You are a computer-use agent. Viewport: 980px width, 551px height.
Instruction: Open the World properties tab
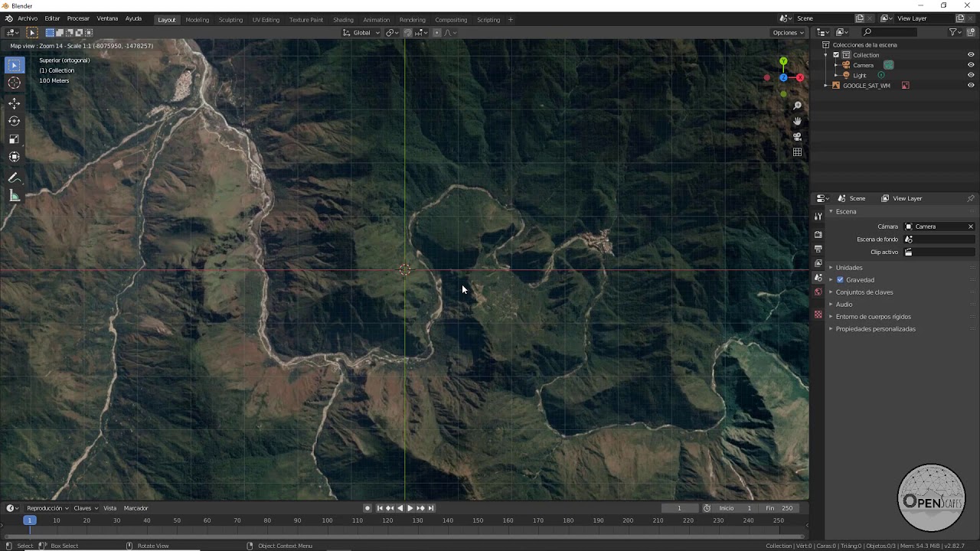click(818, 292)
